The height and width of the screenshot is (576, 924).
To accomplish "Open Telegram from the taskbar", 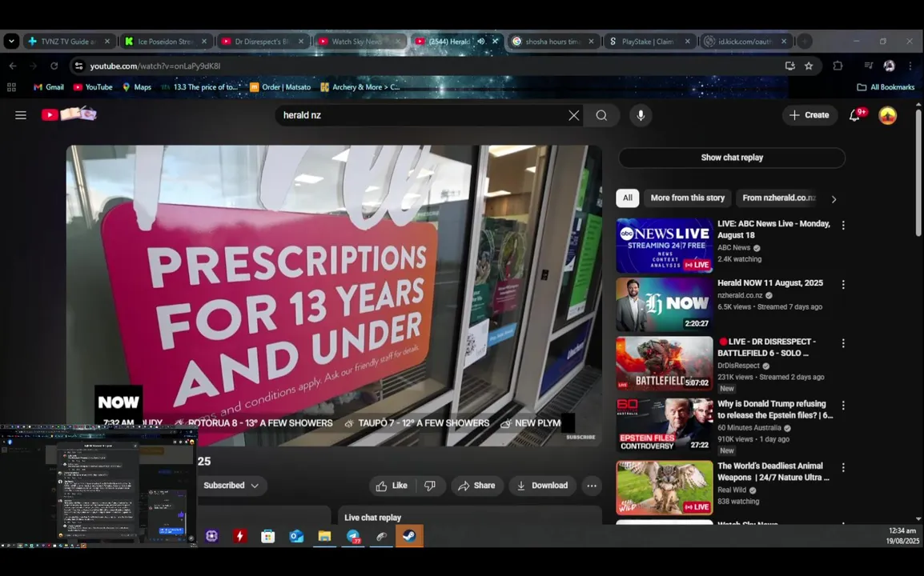I will pyautogui.click(x=353, y=536).
